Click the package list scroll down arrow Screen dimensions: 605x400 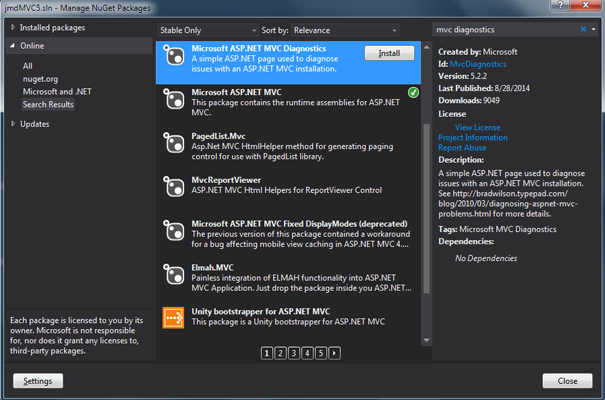pyautogui.click(x=426, y=340)
